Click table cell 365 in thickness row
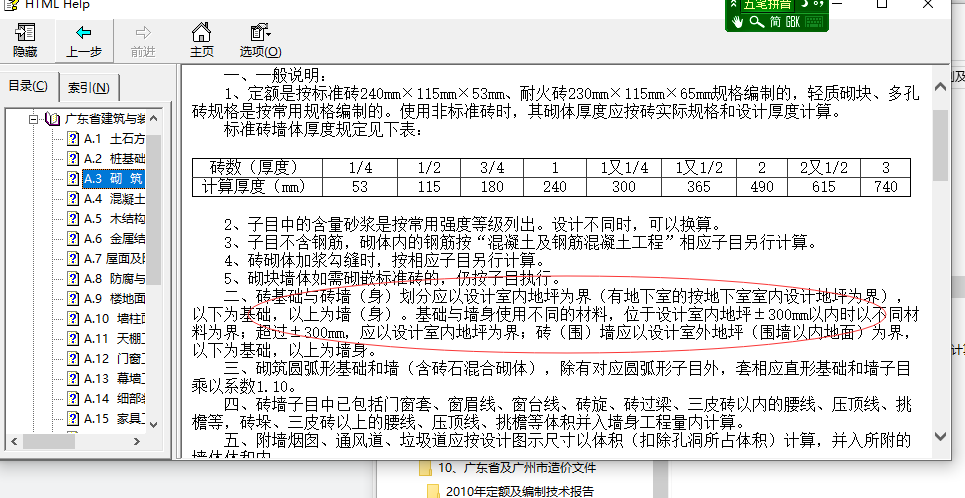Image resolution: width=965 pixels, height=498 pixels. pos(699,187)
